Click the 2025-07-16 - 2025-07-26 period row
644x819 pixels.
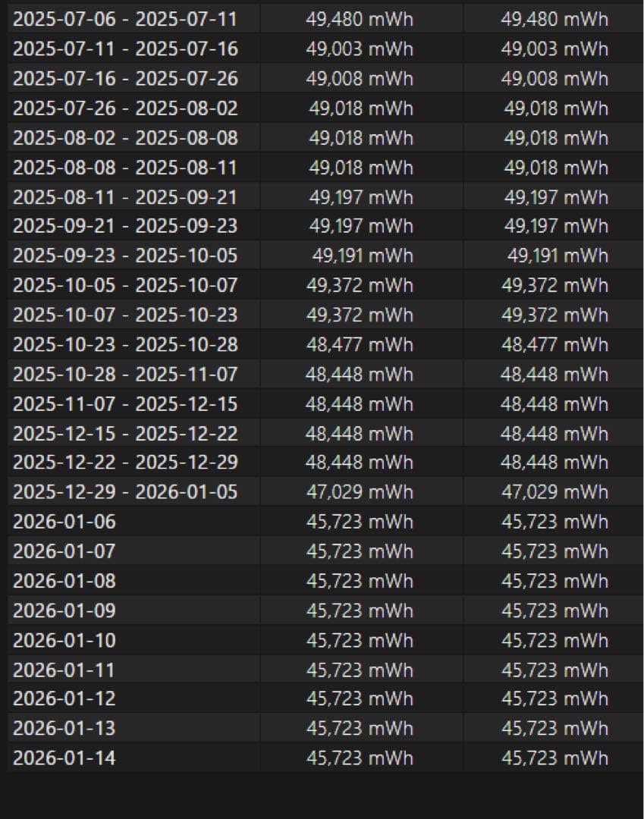125,79
